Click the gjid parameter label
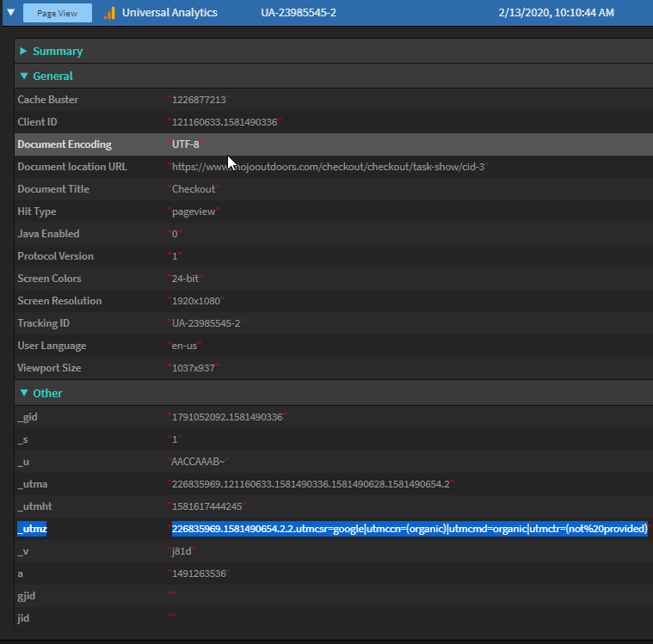Viewport: 653px width, 644px height. (26, 597)
